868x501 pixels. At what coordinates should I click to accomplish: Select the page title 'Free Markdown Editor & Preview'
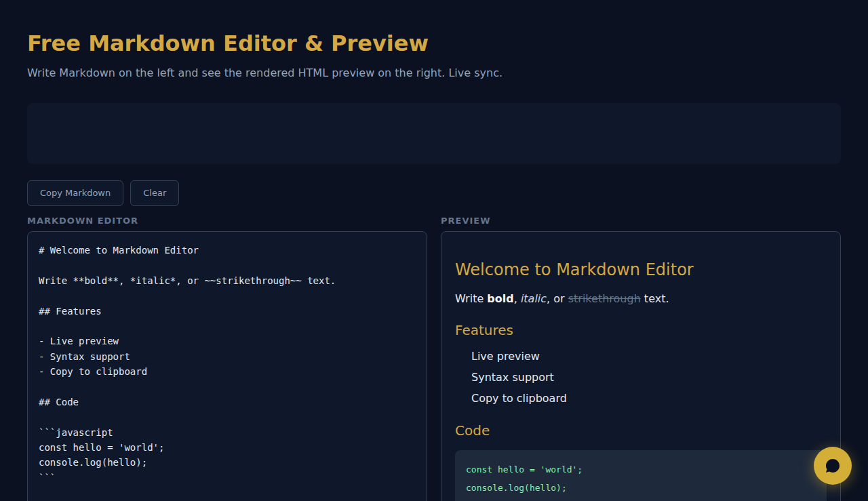click(x=228, y=43)
